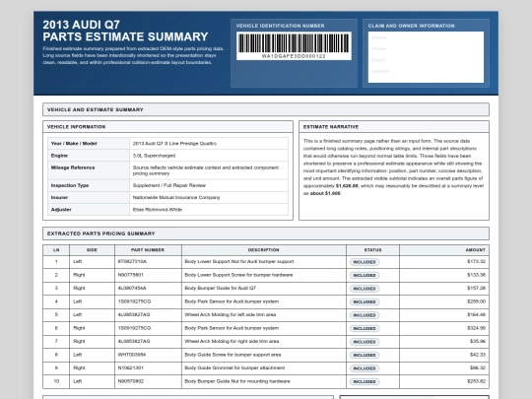Select 'Supplement / Full Repair Review' value
Viewport: 532px width, 399px height.
point(169,185)
